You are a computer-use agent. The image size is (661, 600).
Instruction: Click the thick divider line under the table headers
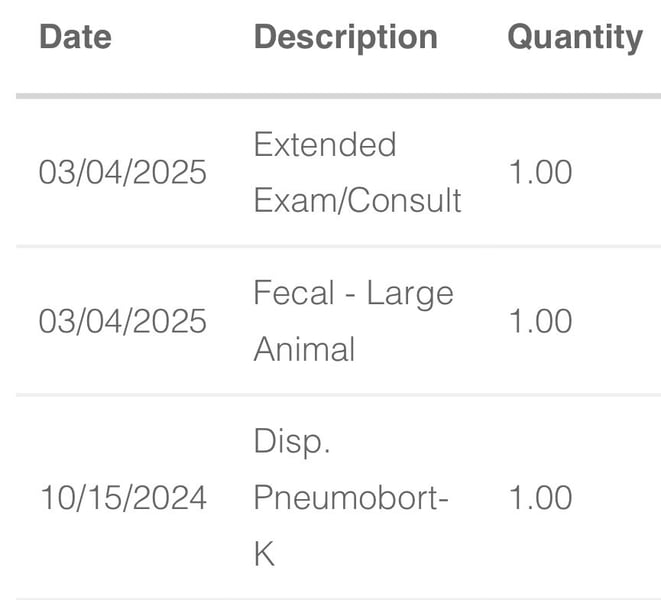point(338,96)
